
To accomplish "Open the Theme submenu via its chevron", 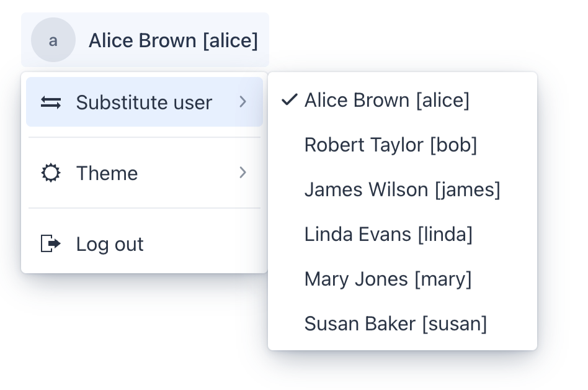I will pos(243,173).
